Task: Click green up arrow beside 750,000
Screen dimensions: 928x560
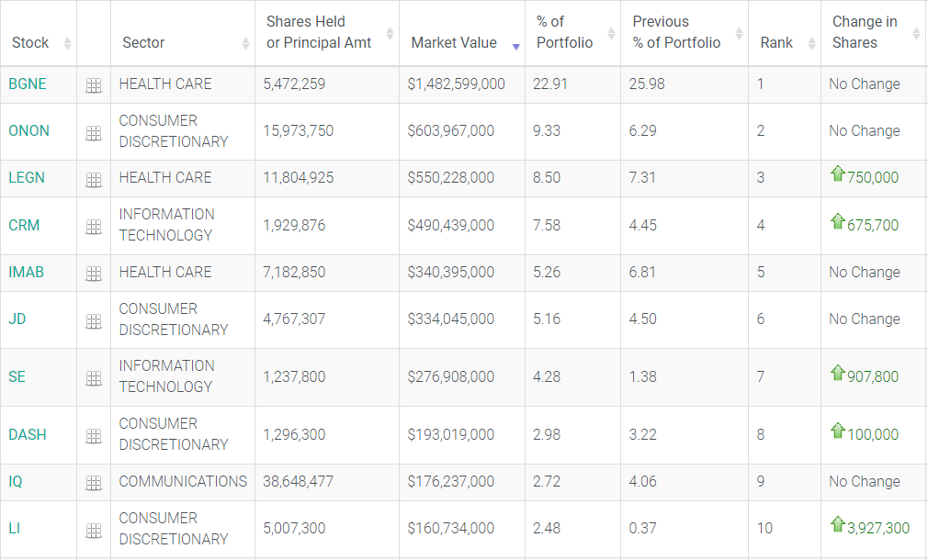Action: pyautogui.click(x=837, y=174)
